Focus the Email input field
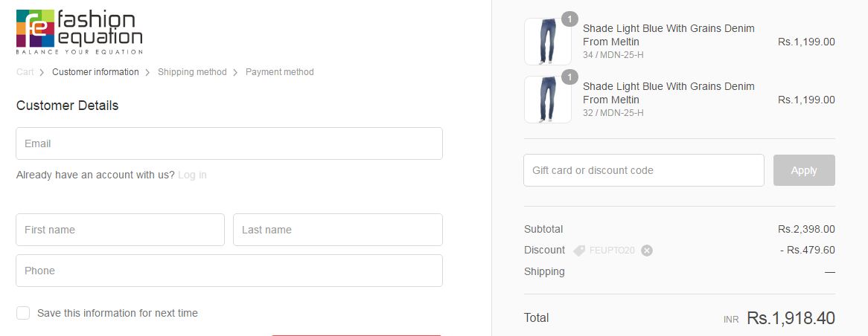The width and height of the screenshot is (868, 336). [x=229, y=143]
